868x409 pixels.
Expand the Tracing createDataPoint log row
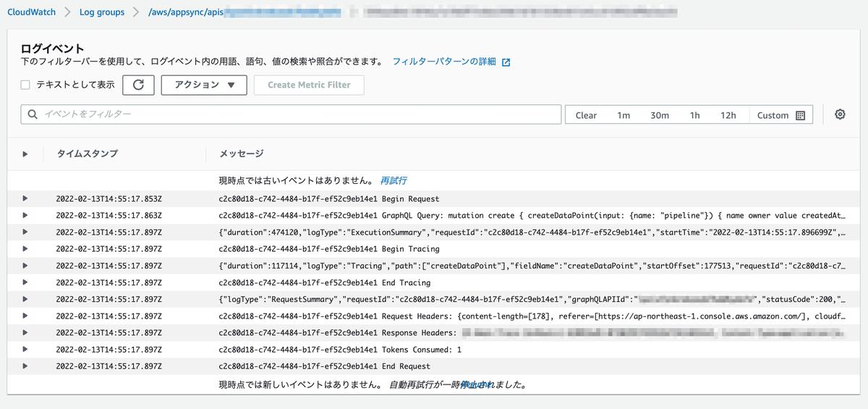pyautogui.click(x=25, y=265)
